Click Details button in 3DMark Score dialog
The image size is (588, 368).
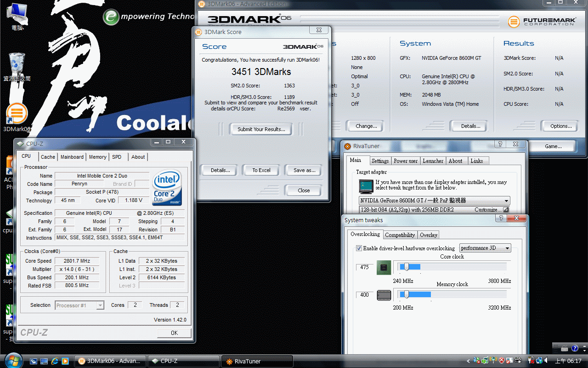(220, 170)
